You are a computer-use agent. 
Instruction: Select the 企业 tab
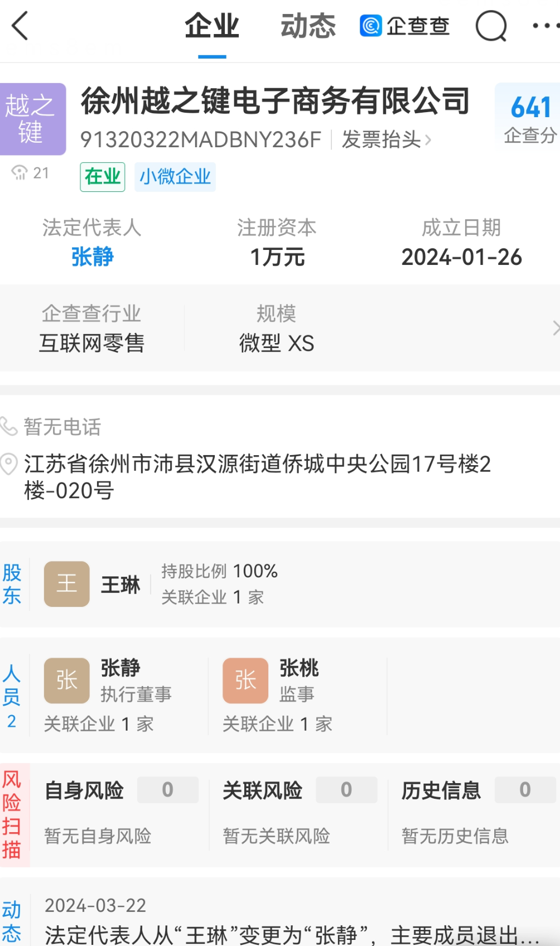coord(211,26)
